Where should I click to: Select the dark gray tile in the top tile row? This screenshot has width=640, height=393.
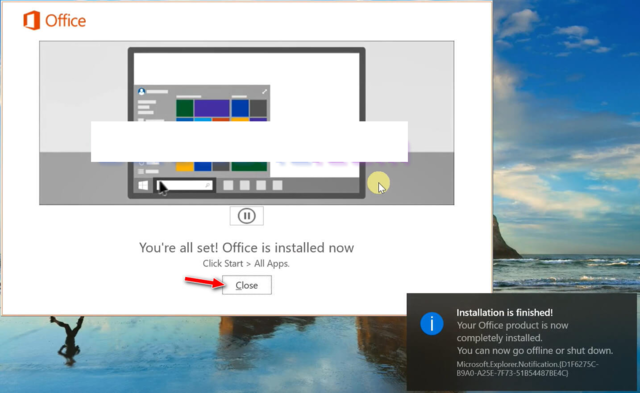coord(258,108)
